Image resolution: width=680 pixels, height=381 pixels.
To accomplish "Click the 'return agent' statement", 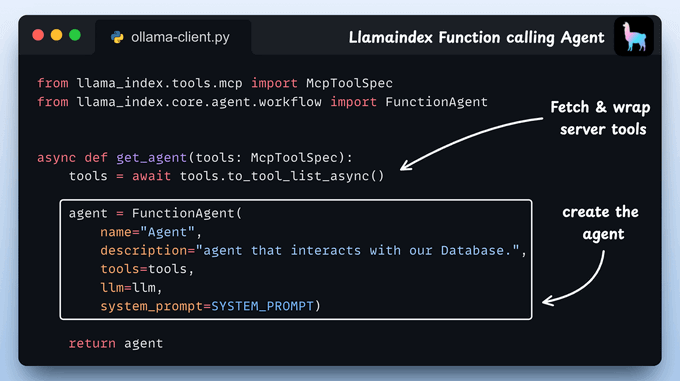I will pos(116,344).
